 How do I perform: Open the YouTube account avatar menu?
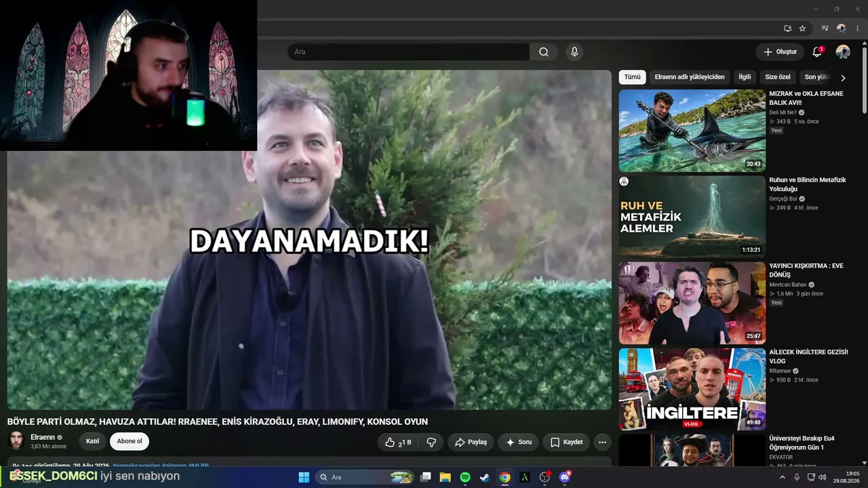843,52
